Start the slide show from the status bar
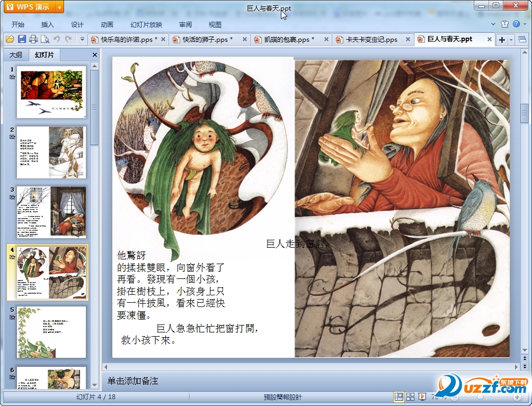Viewport: 532px width, 406px height. (422, 397)
